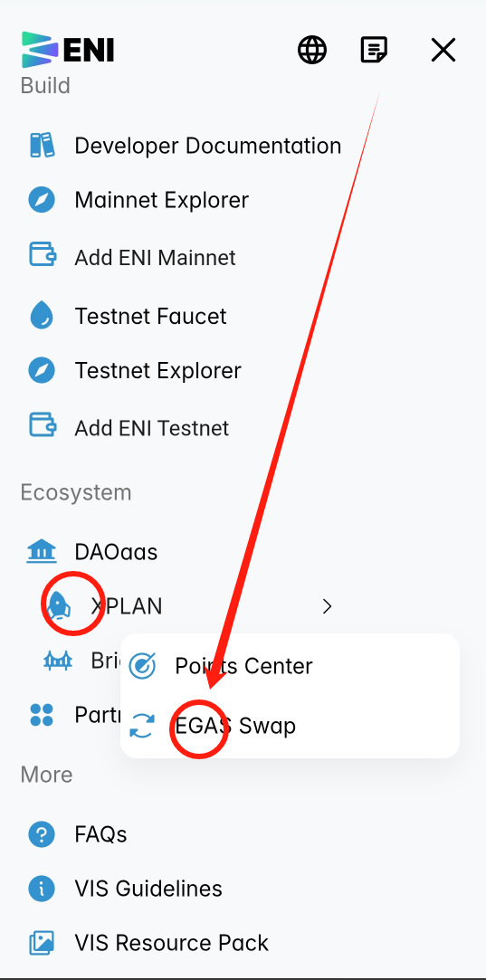Expand the XPLAN submenu chevron

click(326, 605)
